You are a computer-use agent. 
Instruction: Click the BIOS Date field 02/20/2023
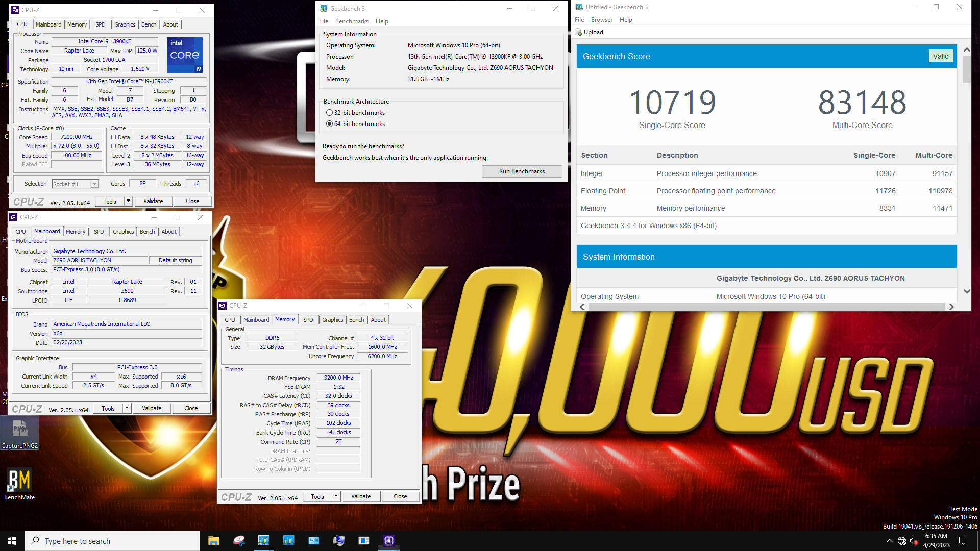tap(127, 343)
